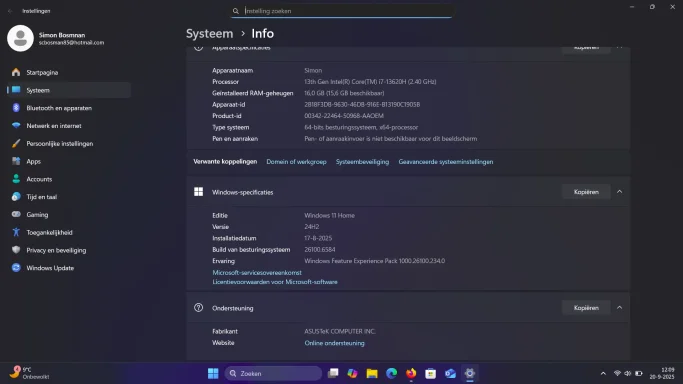Open Persoonlijke instellingen
Viewport: 683px width, 384px height.
pyautogui.click(x=69, y=144)
